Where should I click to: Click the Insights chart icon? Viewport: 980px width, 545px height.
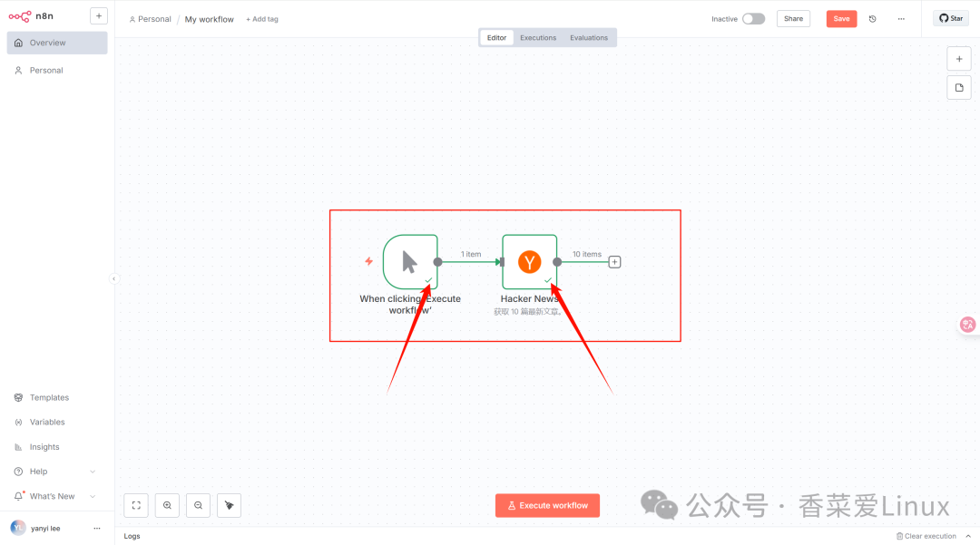pyautogui.click(x=18, y=447)
